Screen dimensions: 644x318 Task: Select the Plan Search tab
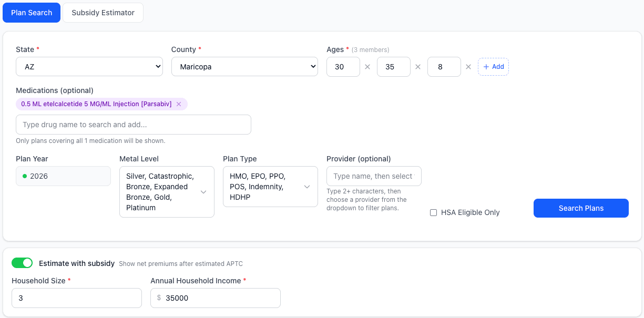click(x=32, y=12)
